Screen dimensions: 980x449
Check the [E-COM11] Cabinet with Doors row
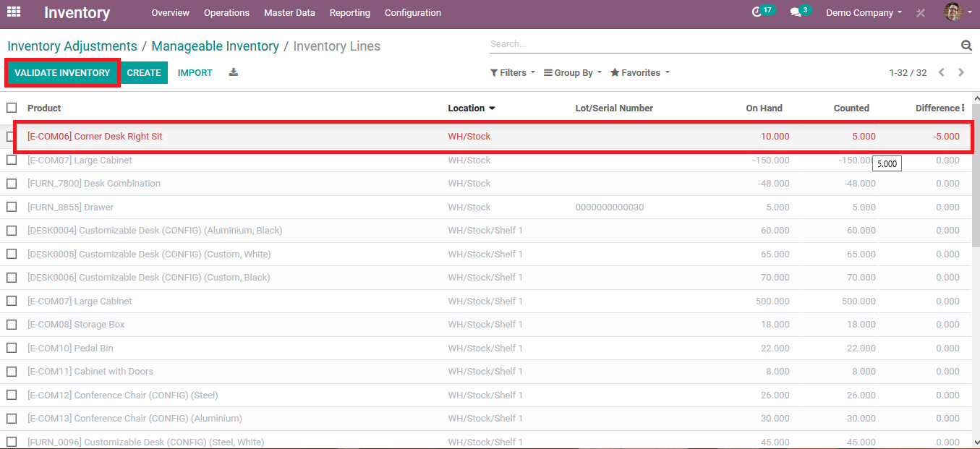pos(12,372)
